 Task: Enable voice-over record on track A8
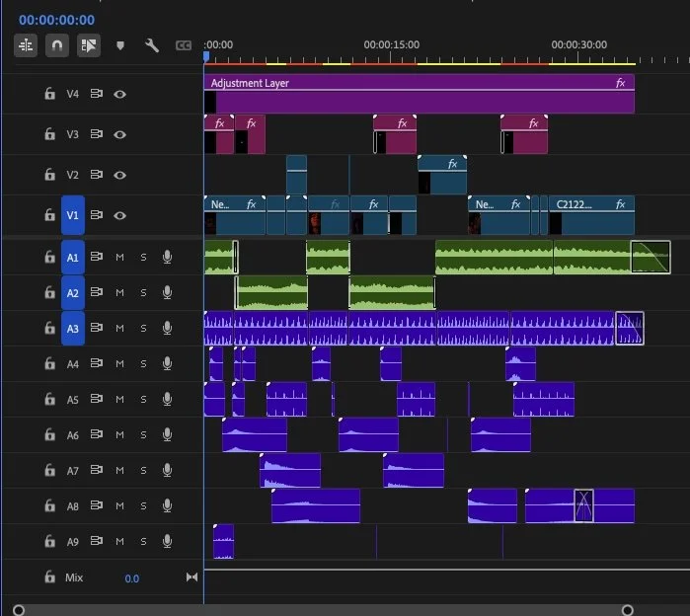pos(167,505)
